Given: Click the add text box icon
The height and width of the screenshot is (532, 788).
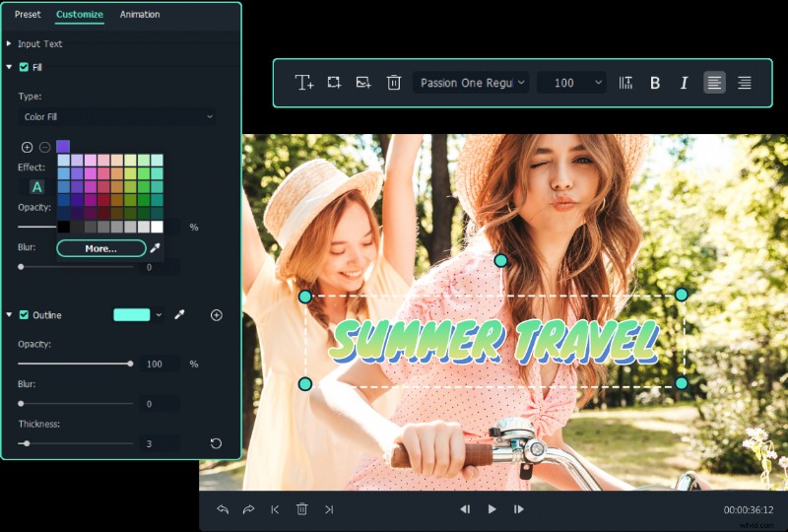Looking at the screenshot, I should [304, 83].
